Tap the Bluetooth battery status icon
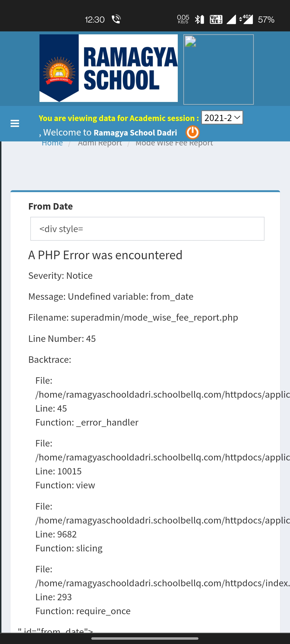Screen dimensions: 290x644 200,20
